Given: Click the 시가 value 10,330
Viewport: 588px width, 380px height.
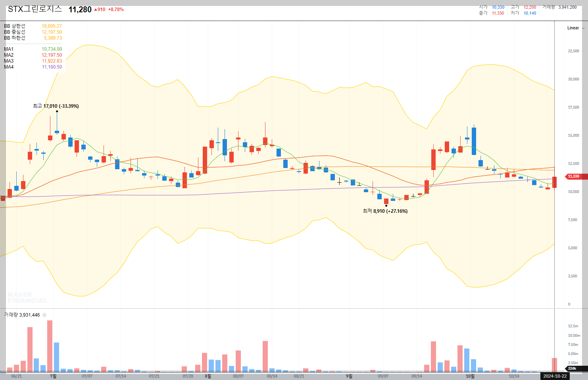Looking at the screenshot, I should point(498,7).
